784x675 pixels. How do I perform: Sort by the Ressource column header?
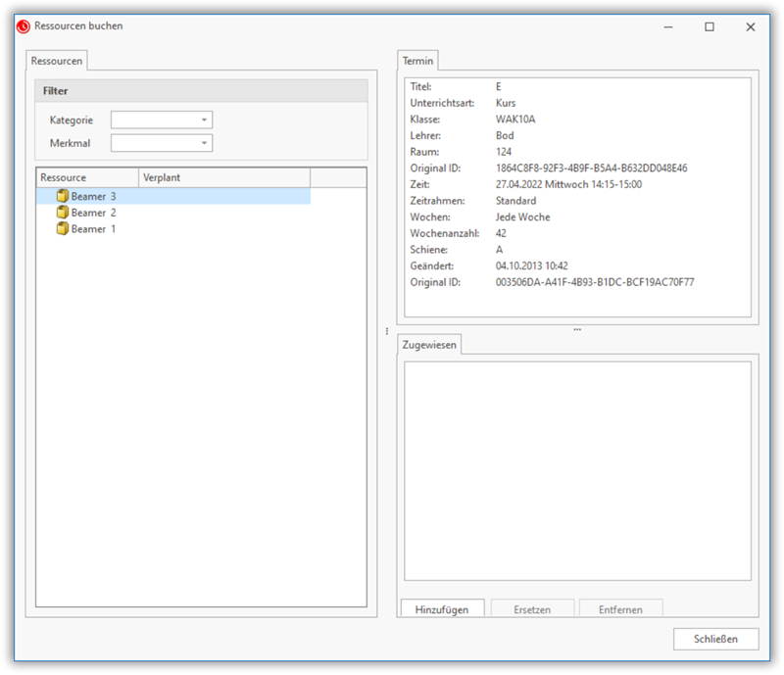pyautogui.click(x=86, y=177)
